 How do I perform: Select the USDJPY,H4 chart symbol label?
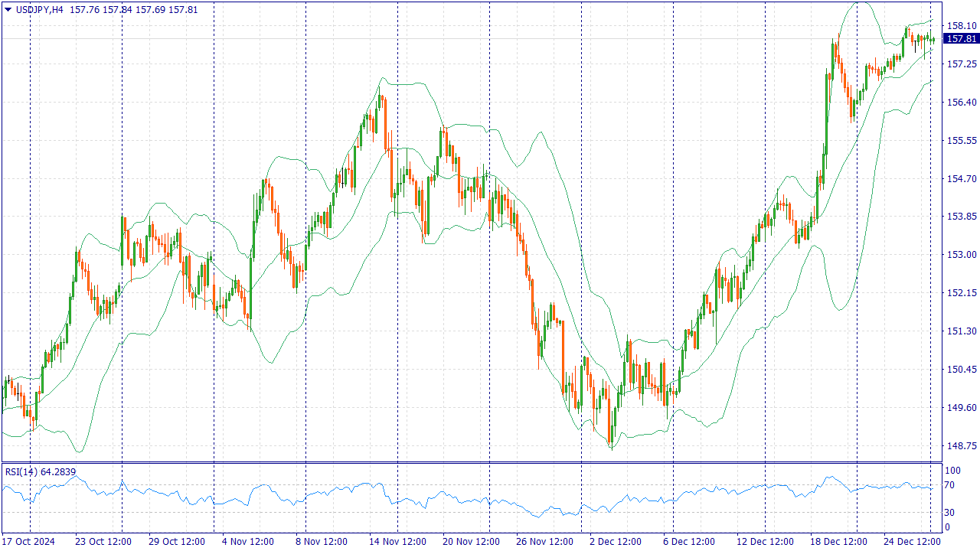click(38, 10)
